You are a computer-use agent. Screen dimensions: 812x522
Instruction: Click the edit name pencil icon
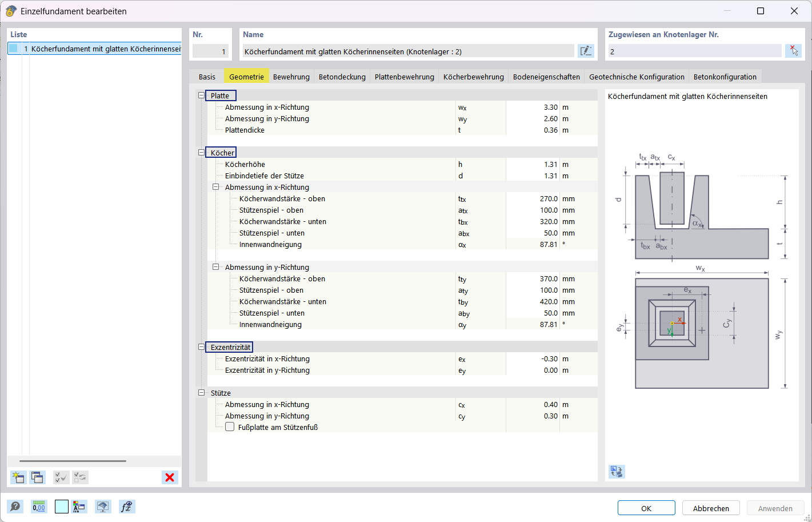pyautogui.click(x=586, y=51)
